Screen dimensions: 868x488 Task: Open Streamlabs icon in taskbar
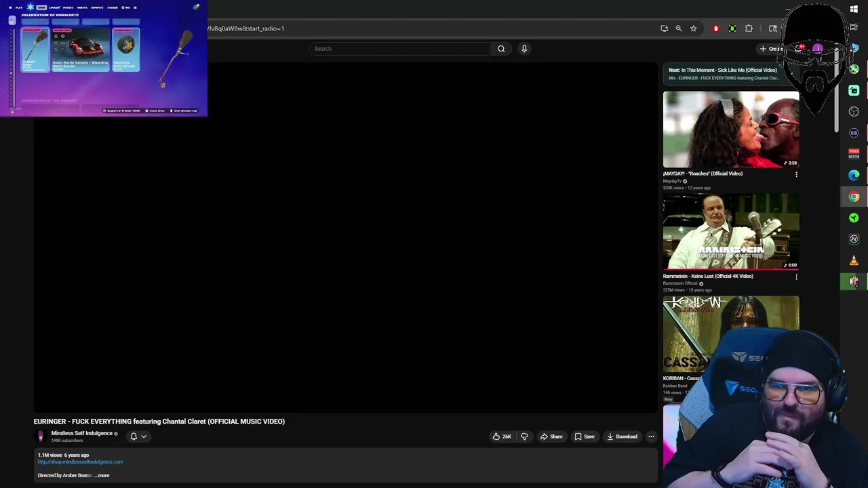coord(854,90)
